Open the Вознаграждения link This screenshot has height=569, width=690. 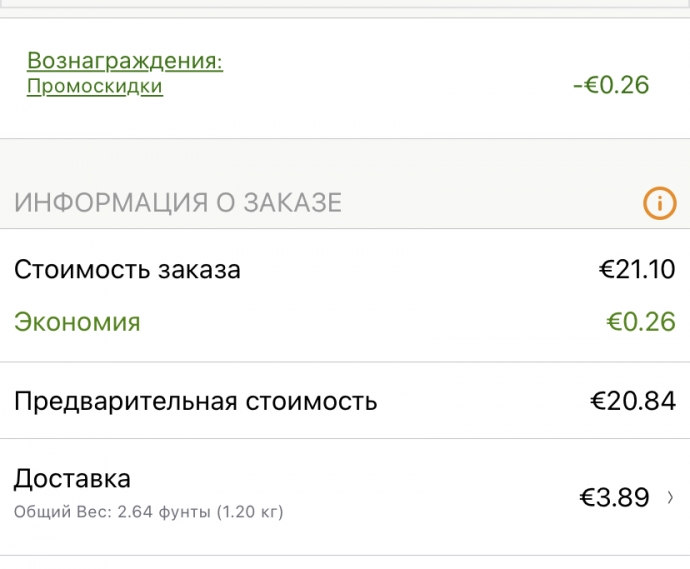[125, 61]
